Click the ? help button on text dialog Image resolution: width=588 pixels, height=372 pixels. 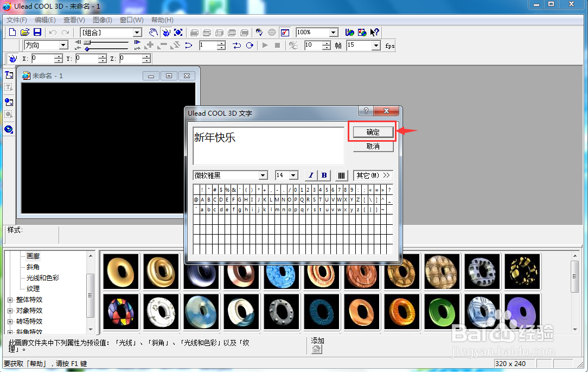tap(366, 111)
